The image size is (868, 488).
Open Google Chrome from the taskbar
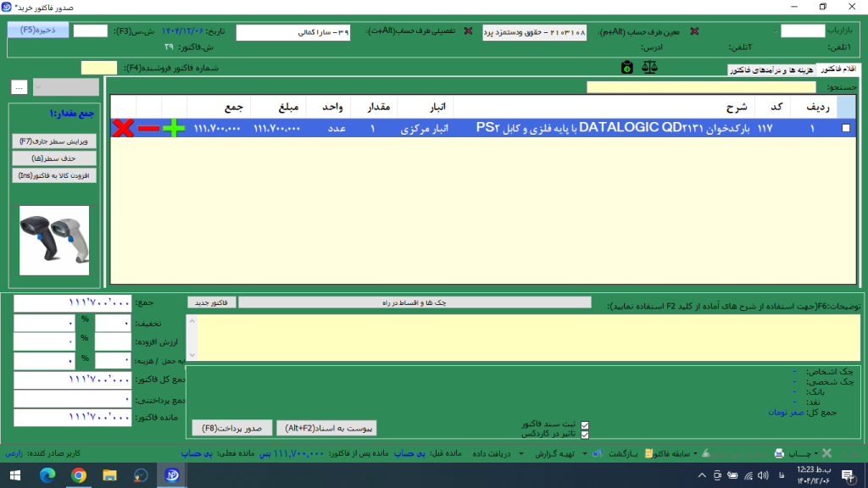(x=78, y=476)
